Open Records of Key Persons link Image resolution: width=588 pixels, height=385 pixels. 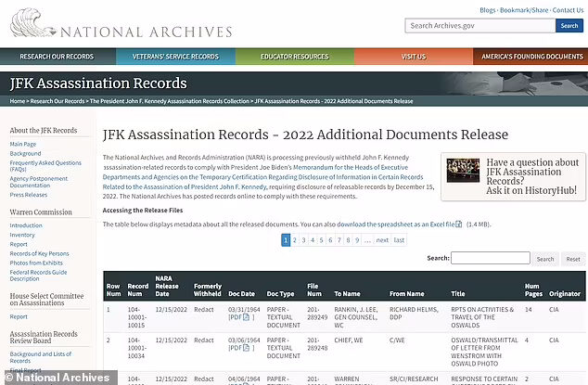point(39,253)
